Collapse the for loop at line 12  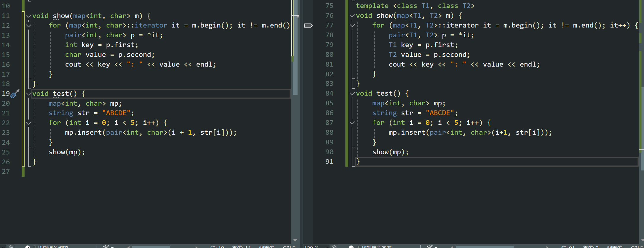point(28,26)
